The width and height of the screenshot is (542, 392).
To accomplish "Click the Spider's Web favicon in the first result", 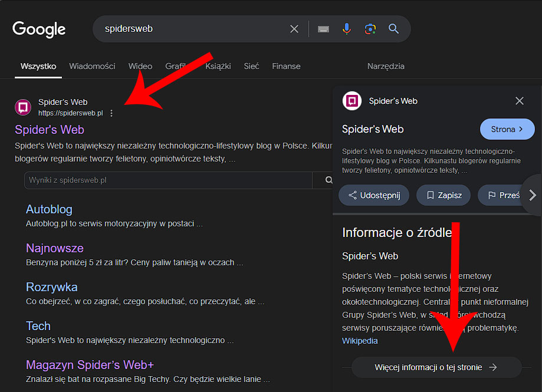I will tap(23, 107).
